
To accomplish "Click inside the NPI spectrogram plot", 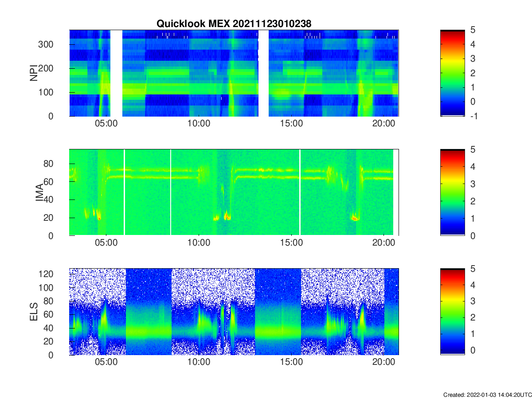I will (234, 73).
